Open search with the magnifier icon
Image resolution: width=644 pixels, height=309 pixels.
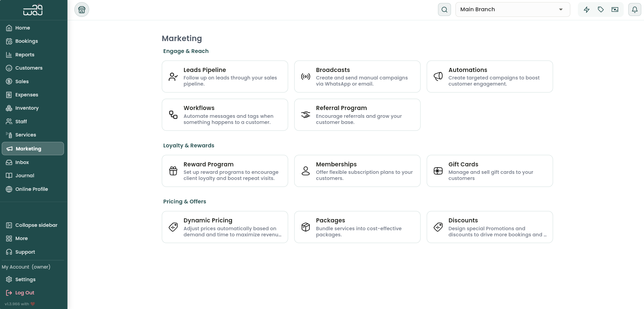(444, 10)
